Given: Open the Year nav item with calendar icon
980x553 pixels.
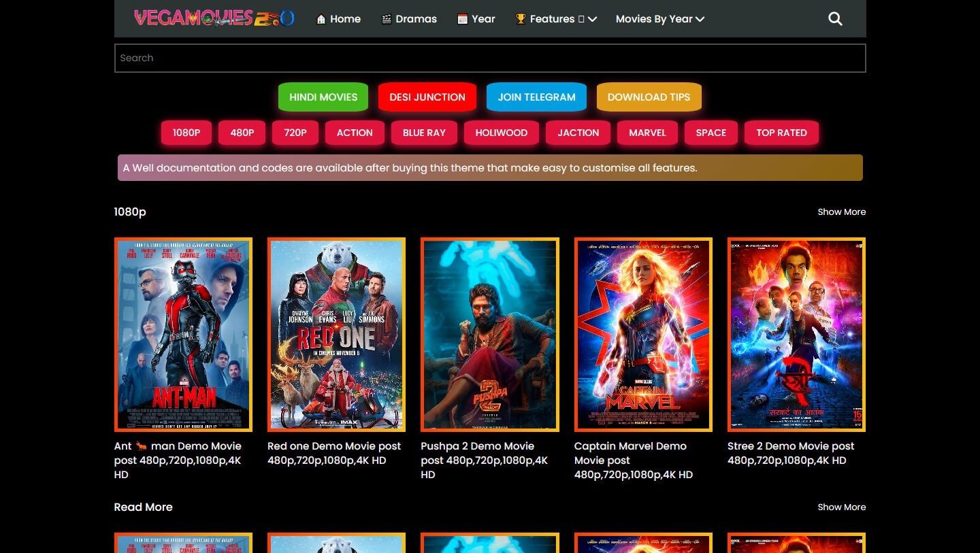Looking at the screenshot, I should click(x=476, y=19).
